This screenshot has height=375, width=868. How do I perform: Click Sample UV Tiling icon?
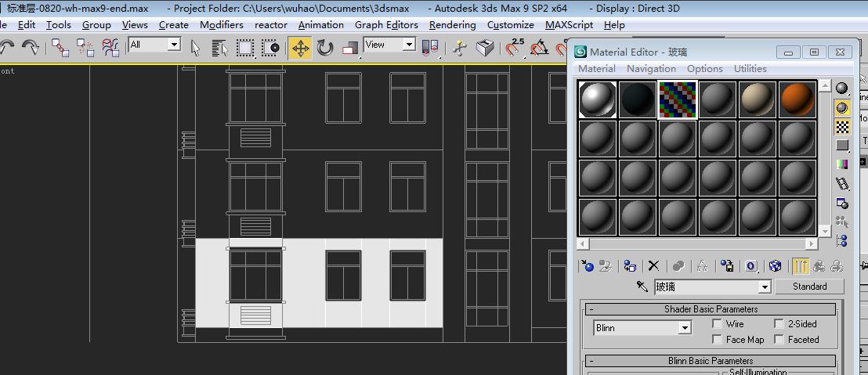click(x=842, y=146)
